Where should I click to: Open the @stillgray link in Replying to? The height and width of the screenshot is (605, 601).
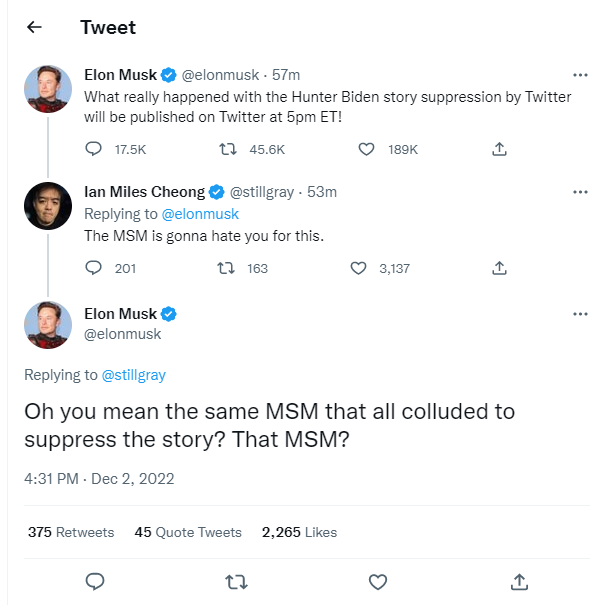(x=133, y=375)
